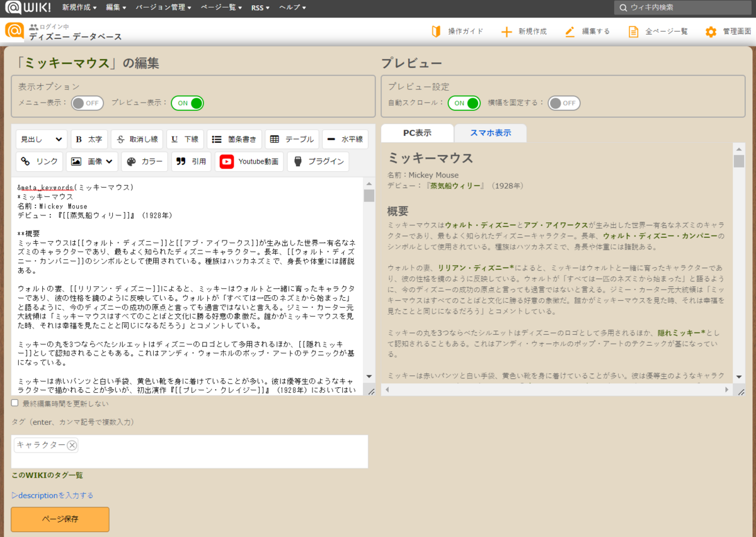
Task: Apply 下線 underline formatting
Action: tap(185, 140)
